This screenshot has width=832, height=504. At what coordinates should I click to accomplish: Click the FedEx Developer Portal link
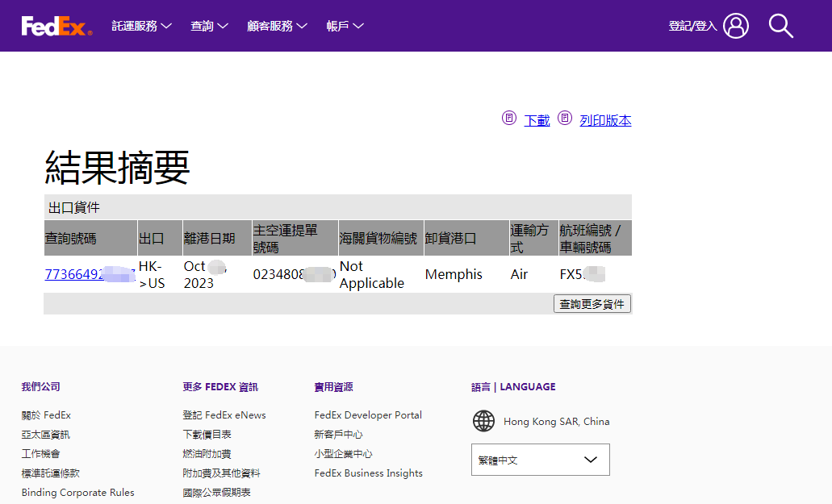coord(368,415)
